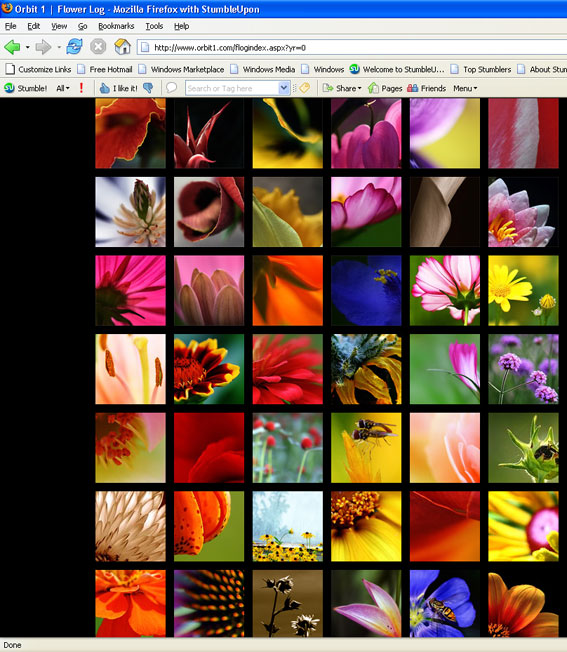The height and width of the screenshot is (652, 567).
Task: Open the red berries on stems thumbnail
Action: click(287, 447)
